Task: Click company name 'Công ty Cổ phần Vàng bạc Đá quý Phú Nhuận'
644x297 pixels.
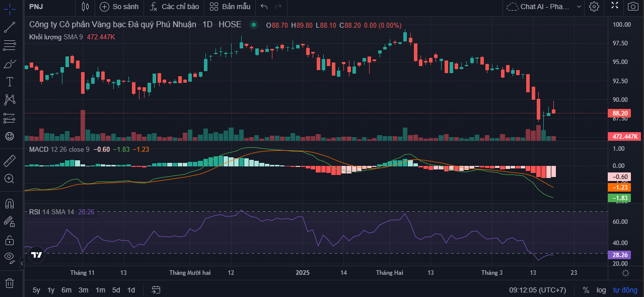Action: [113, 25]
